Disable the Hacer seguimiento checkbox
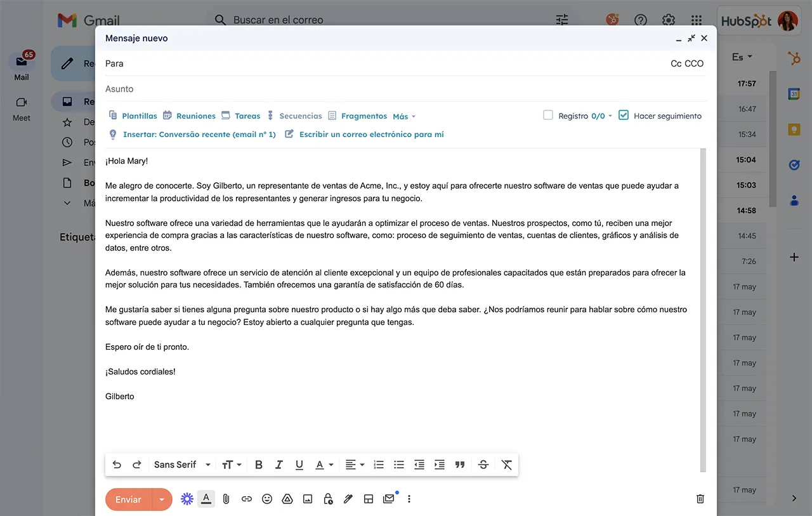This screenshot has width=812, height=516. tap(623, 115)
